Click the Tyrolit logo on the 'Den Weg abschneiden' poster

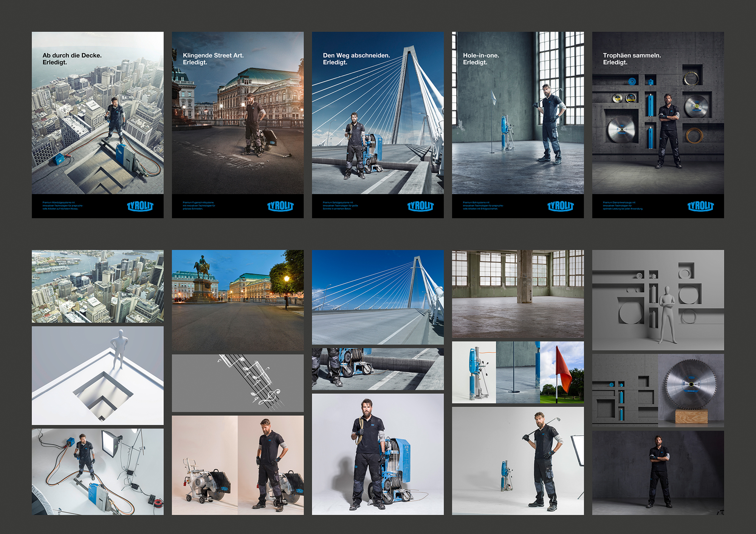pyautogui.click(x=420, y=206)
